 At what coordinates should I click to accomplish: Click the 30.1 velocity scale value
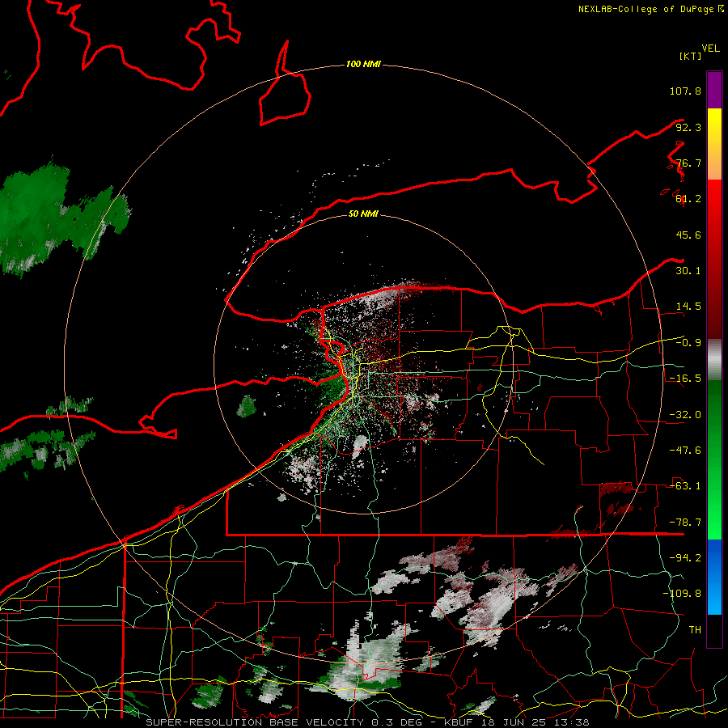[x=688, y=271]
